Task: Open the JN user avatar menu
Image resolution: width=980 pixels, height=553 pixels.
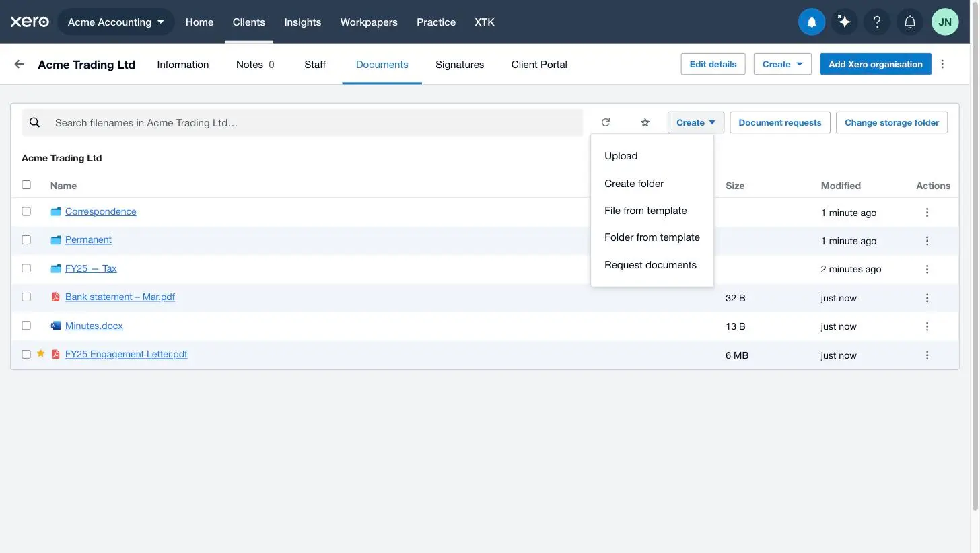Action: click(945, 22)
